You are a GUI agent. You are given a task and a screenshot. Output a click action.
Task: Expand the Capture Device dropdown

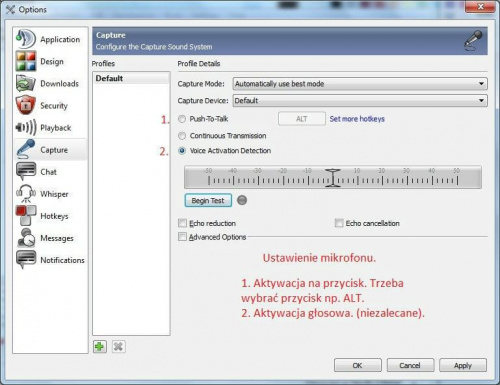[360, 101]
